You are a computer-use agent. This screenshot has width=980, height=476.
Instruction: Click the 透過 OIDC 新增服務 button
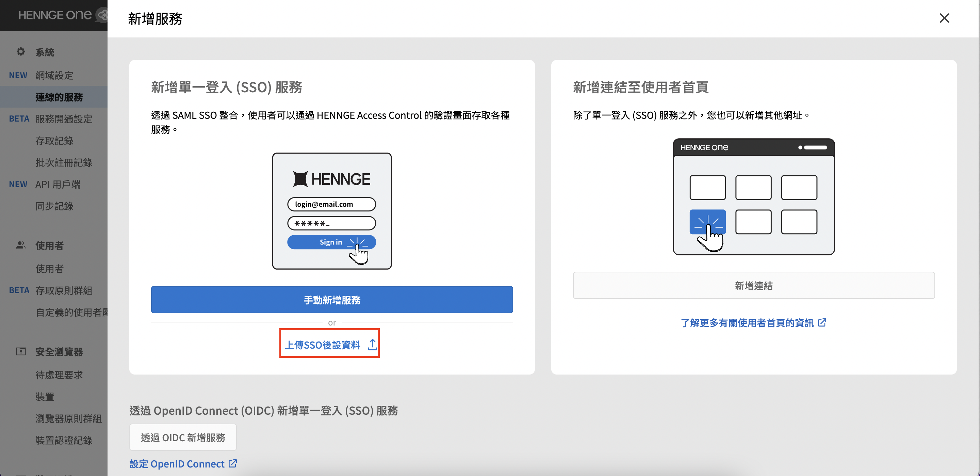pos(183,437)
